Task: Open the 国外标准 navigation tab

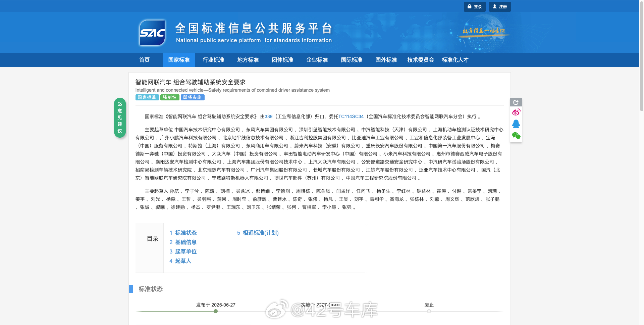Action: pos(386,60)
